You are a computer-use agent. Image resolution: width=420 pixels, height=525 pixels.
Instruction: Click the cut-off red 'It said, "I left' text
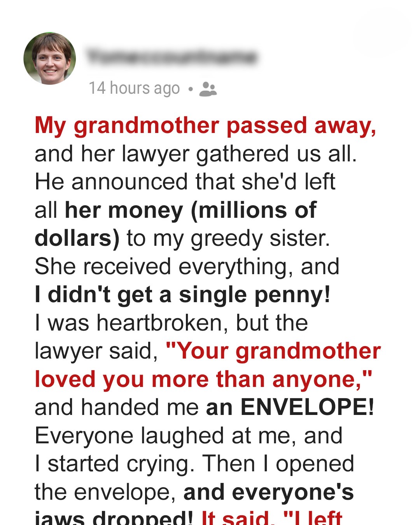pyautogui.click(x=272, y=518)
